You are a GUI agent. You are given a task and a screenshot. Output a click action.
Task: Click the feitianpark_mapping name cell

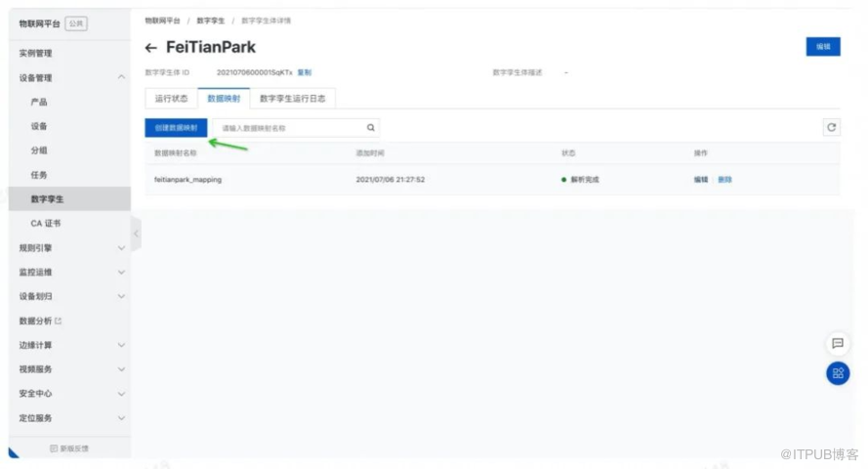point(187,180)
